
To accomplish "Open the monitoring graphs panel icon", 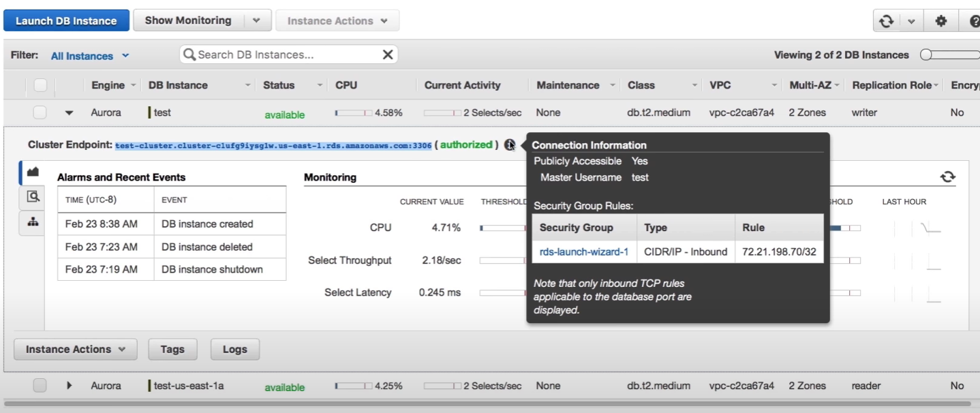I will tap(31, 172).
